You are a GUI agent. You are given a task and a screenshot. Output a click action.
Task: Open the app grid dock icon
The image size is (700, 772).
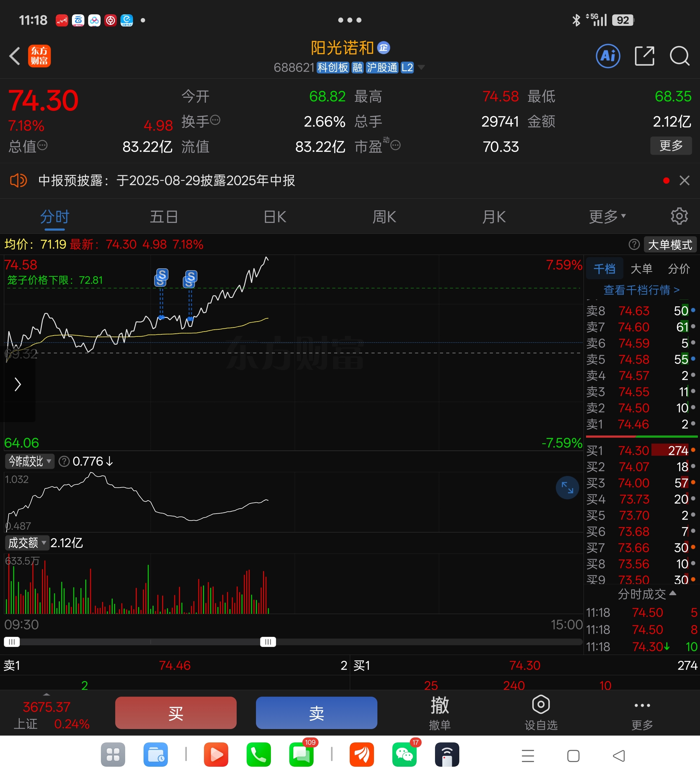(x=113, y=755)
